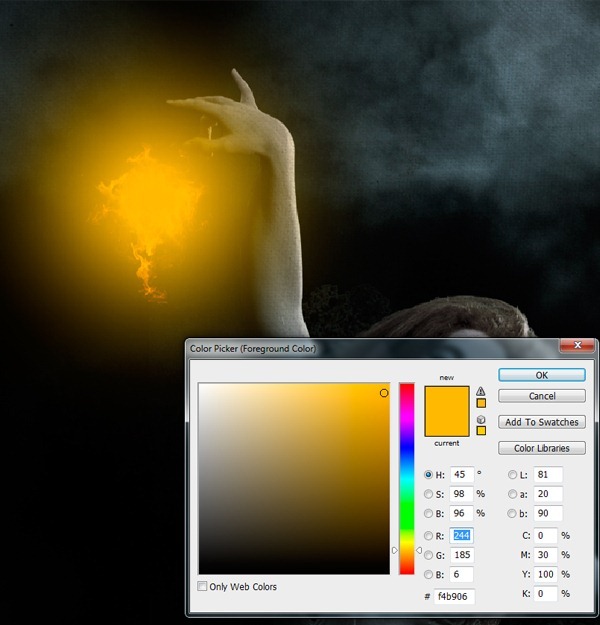This screenshot has height=625, width=600.
Task: Click the hex color field f4b906
Action: [454, 596]
